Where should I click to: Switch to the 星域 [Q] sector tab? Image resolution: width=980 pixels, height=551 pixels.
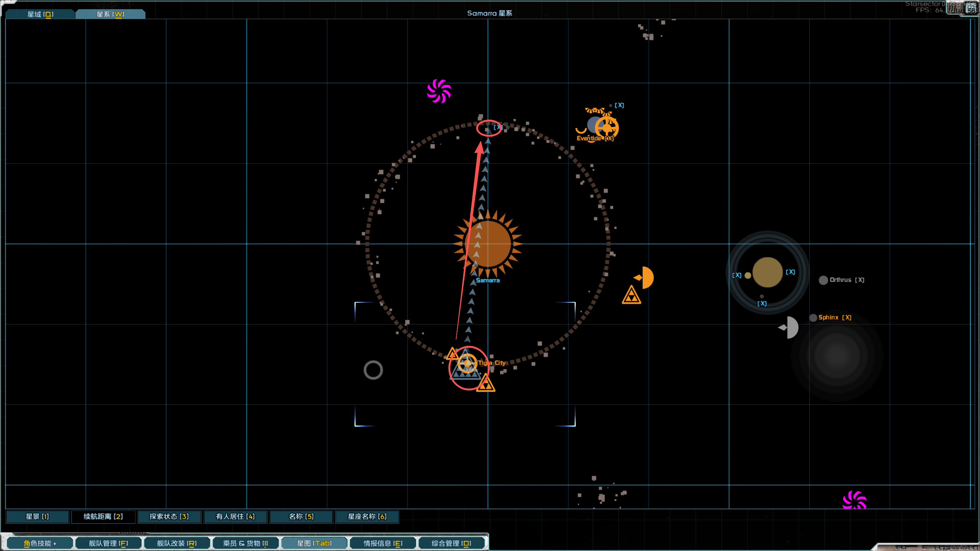pos(40,14)
